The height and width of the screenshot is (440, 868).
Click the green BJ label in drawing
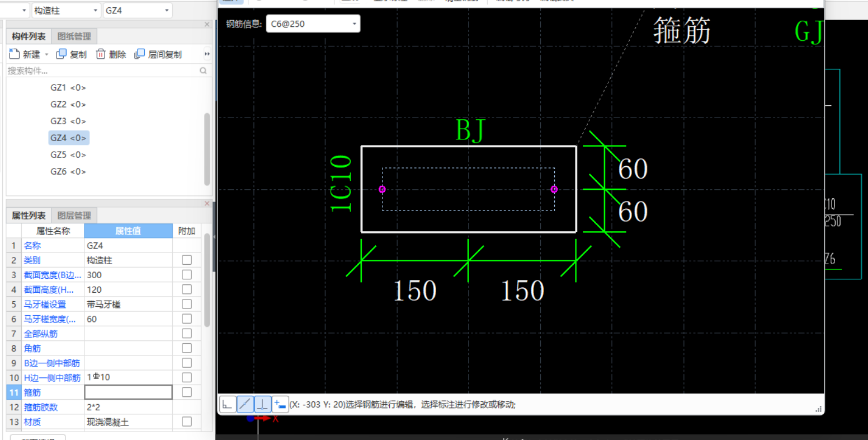(470, 130)
